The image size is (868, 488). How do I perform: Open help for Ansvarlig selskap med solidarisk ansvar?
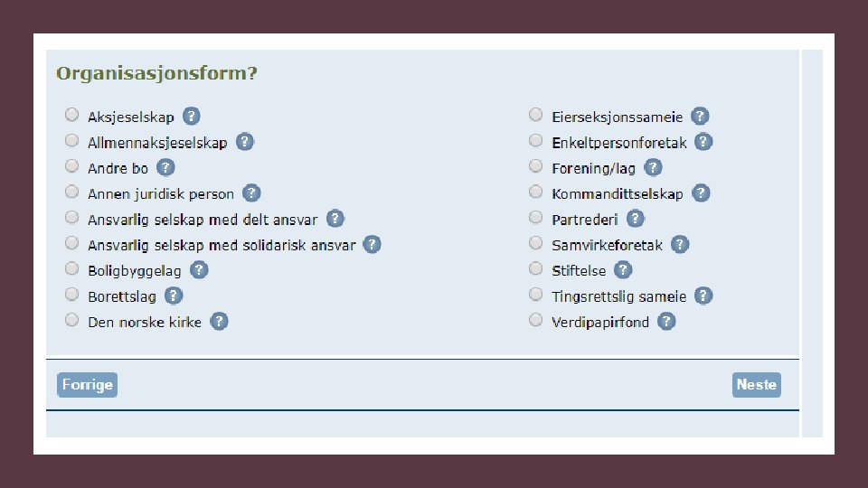[x=373, y=245]
